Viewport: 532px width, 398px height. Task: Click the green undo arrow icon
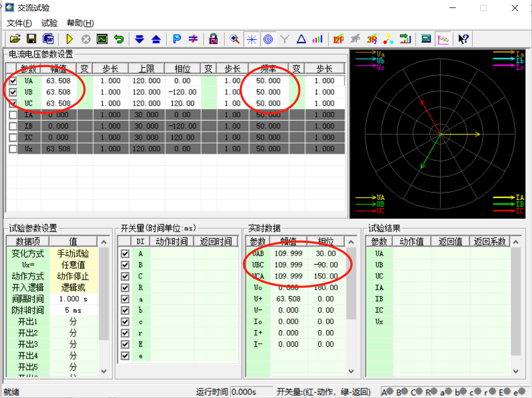tap(118, 39)
